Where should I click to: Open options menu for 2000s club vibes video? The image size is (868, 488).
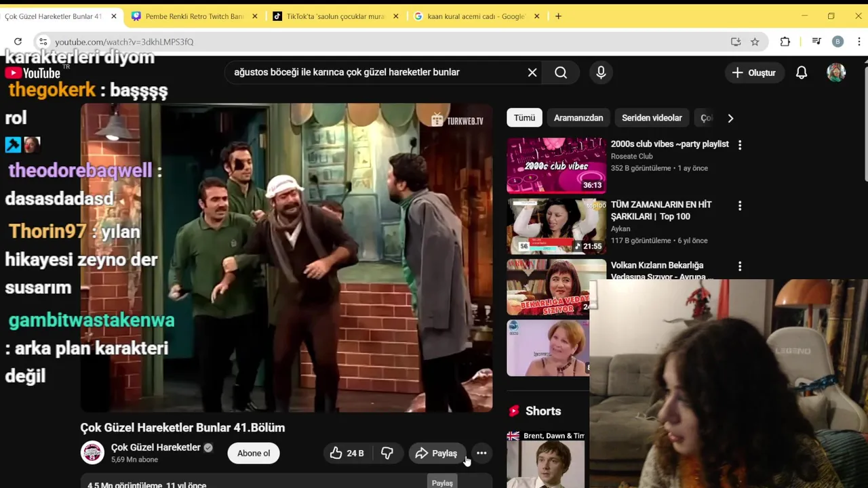[x=740, y=145]
